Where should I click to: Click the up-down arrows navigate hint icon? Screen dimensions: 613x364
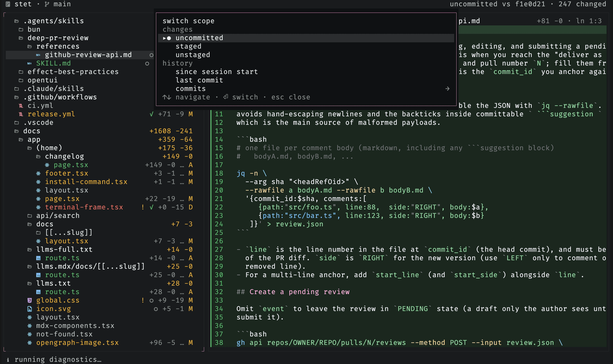(167, 97)
